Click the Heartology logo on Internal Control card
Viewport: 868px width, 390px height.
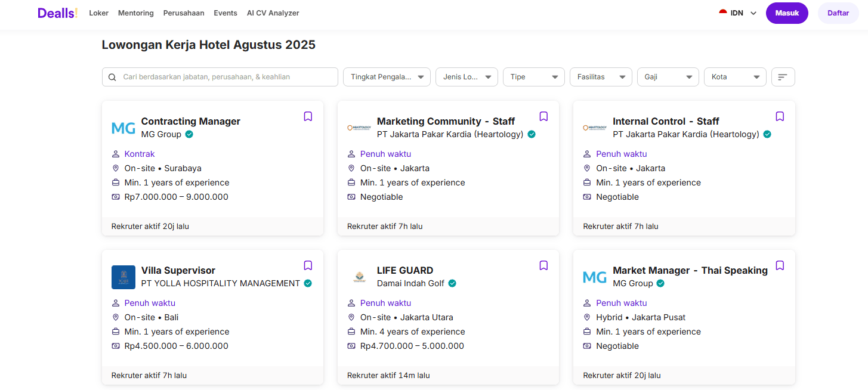pyautogui.click(x=595, y=128)
